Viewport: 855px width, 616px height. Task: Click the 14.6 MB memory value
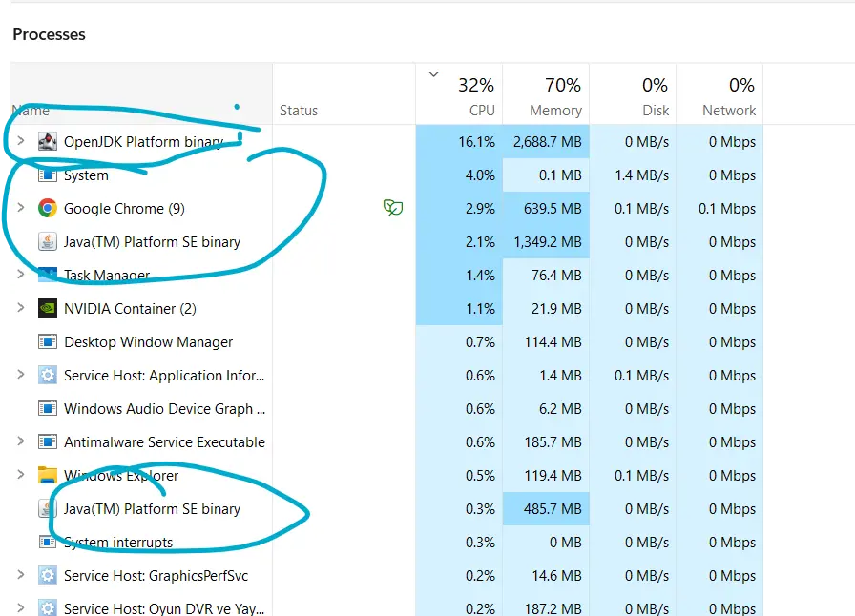click(x=556, y=576)
